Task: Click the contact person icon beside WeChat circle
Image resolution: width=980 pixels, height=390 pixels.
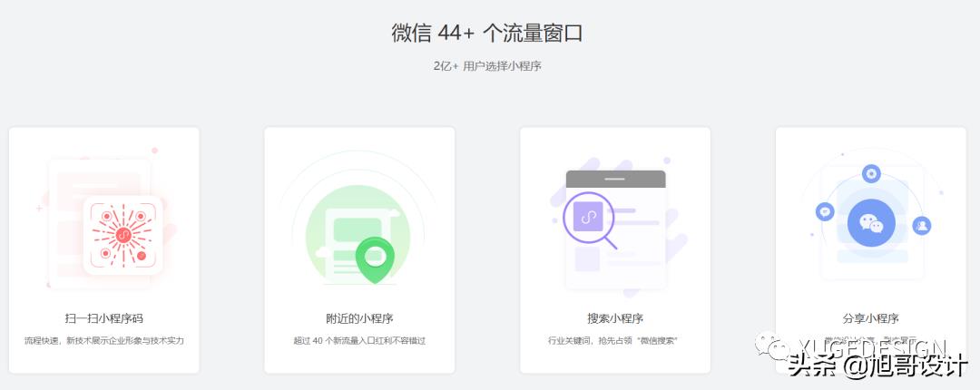Action: (922, 226)
